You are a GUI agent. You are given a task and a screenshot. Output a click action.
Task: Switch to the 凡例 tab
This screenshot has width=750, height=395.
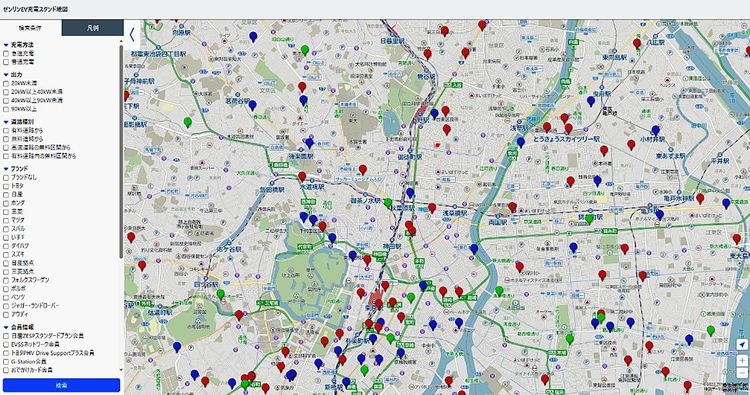click(x=93, y=28)
